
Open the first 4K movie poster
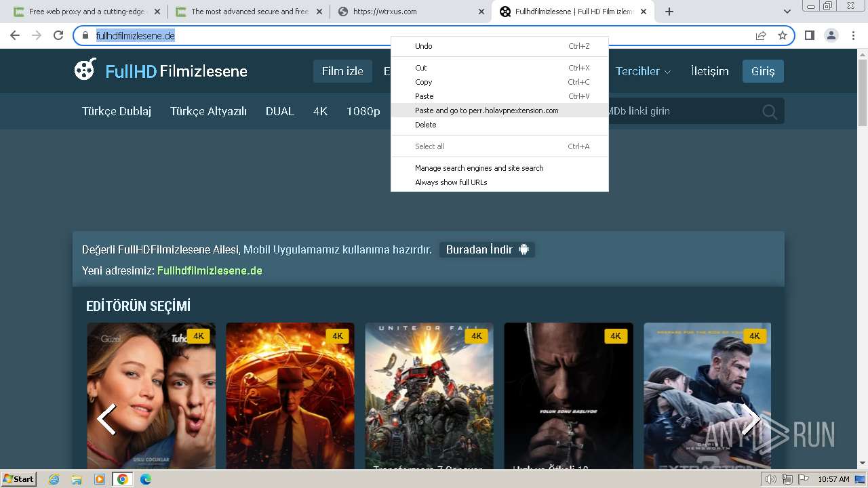[151, 396]
